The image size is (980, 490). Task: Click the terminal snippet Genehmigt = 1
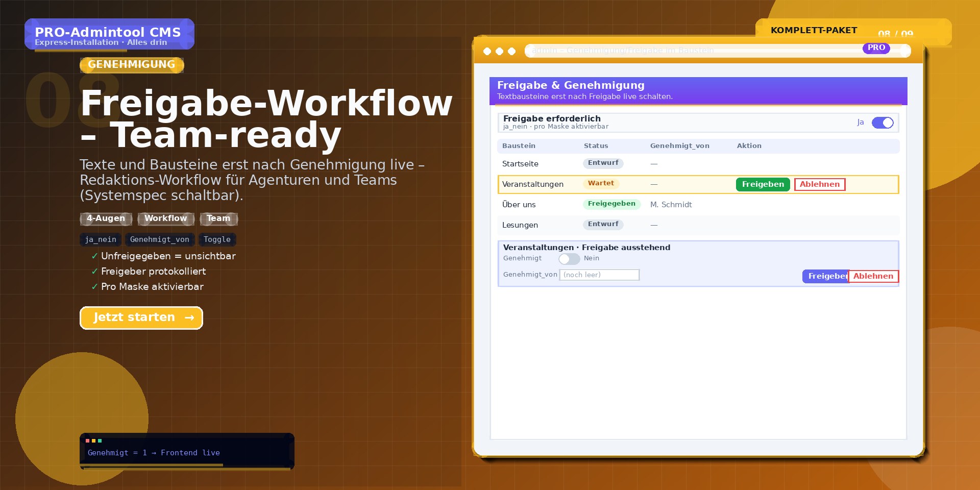click(x=187, y=451)
